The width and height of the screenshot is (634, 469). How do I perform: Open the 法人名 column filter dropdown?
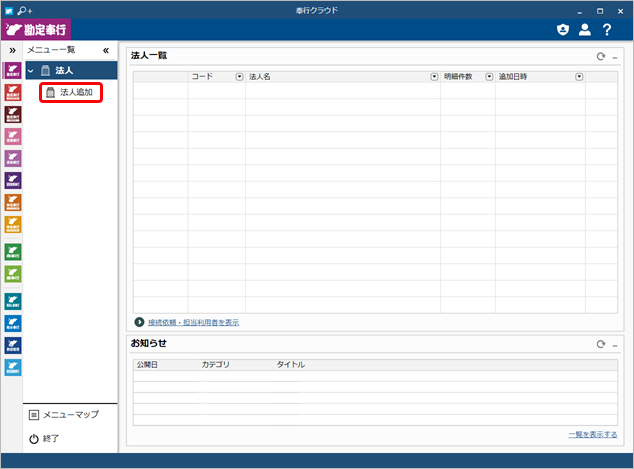(x=434, y=76)
